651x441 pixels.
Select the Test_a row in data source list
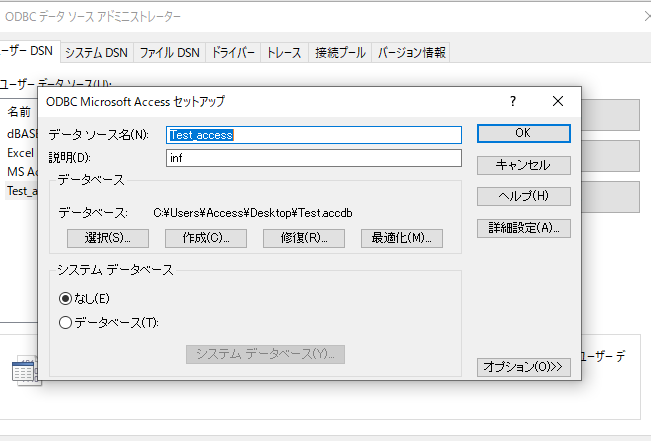pyautogui.click(x=22, y=191)
